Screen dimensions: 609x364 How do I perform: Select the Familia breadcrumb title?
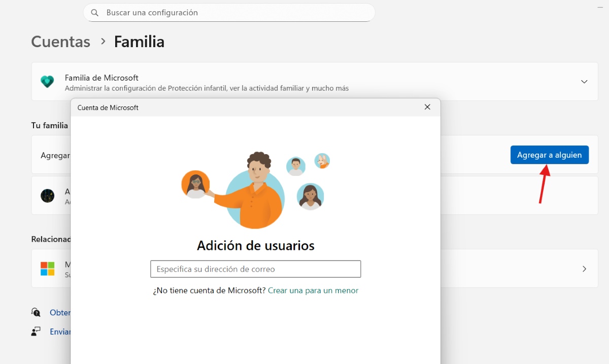(x=139, y=42)
